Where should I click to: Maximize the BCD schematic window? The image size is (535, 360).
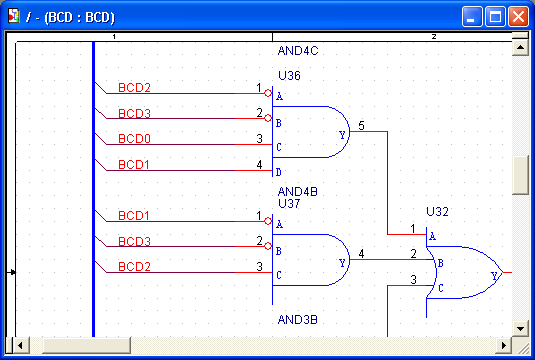click(495, 16)
